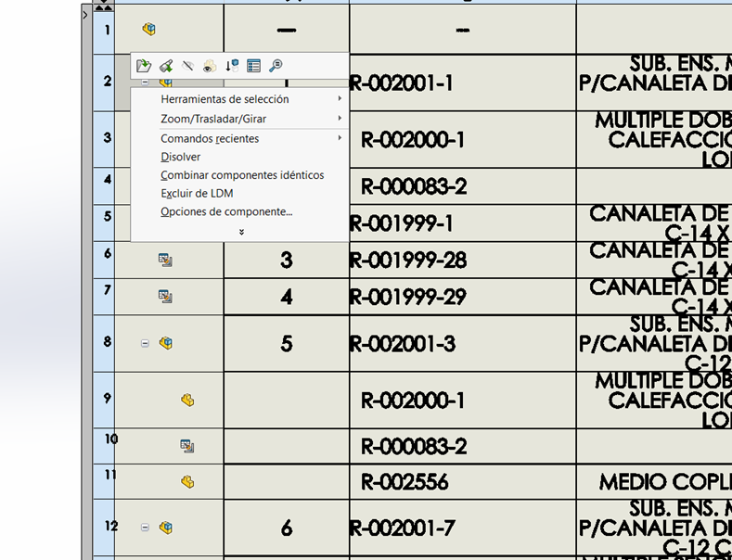
Task: Toggle the Show components eye icon
Action: coord(210,66)
